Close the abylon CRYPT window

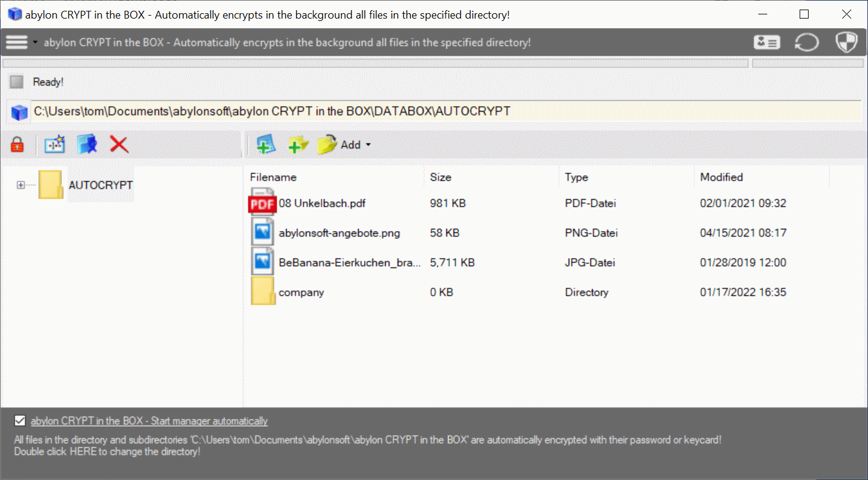tap(846, 14)
